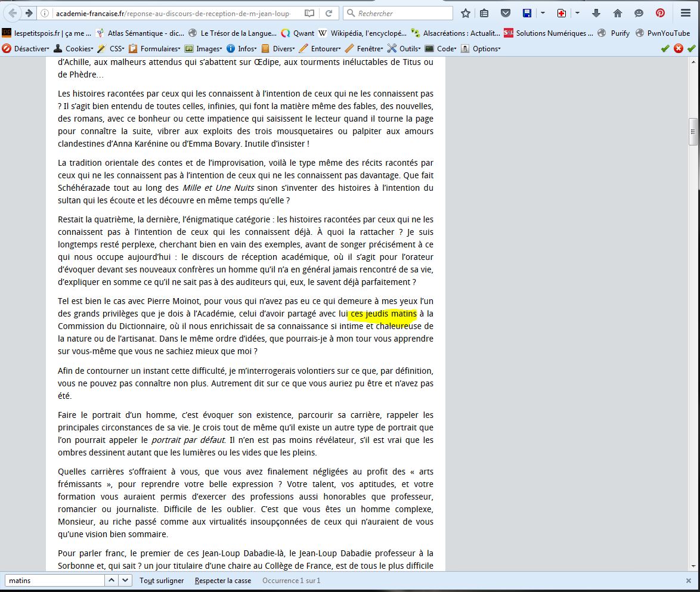
Task: Click the Pinterest toolbar button
Action: click(660, 13)
